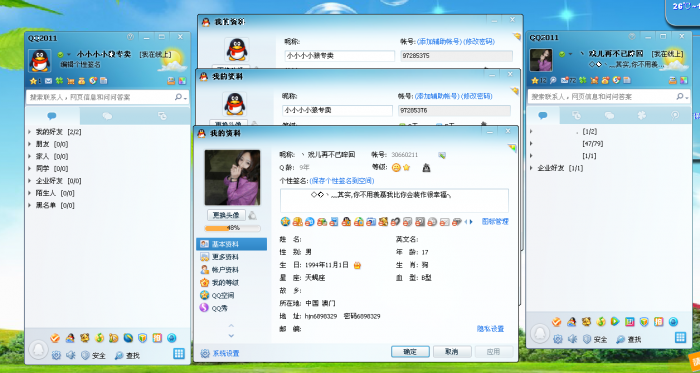Screen dimensions: 700x373
Task: Open 查找 search in left QQ panel
Action: [x=127, y=356]
